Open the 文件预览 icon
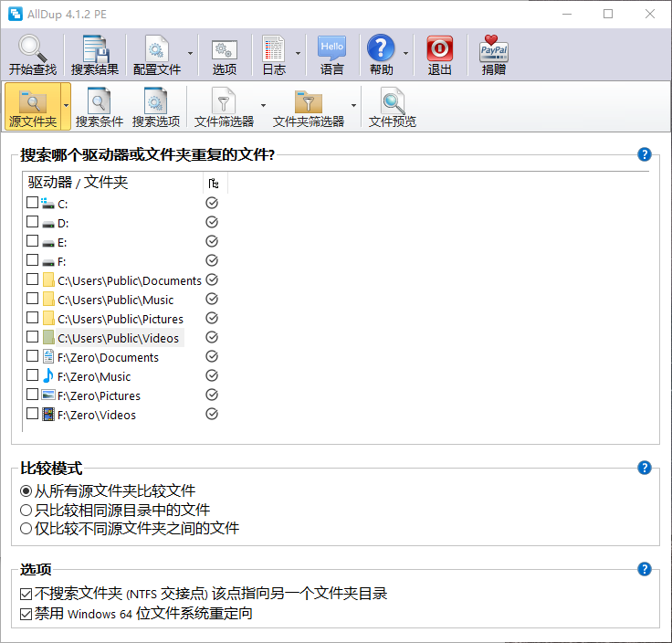This screenshot has height=643, width=672. [x=393, y=101]
